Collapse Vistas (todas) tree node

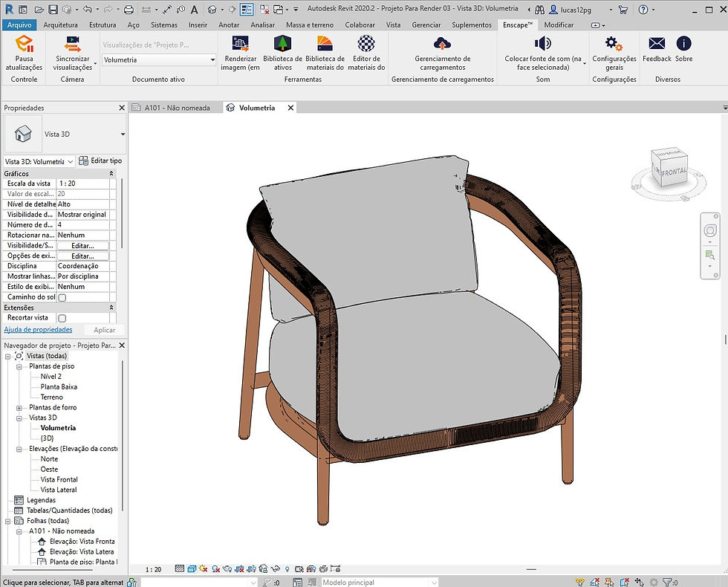tap(8, 356)
